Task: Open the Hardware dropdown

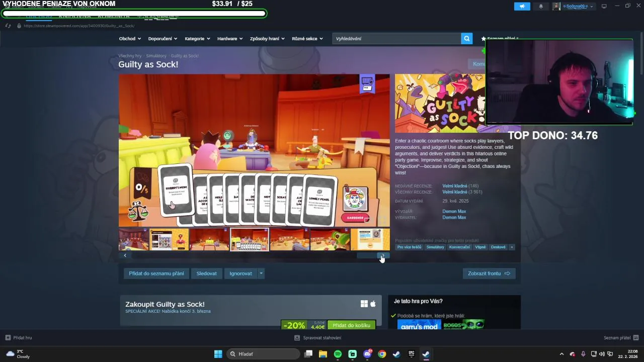Action: coord(230,39)
